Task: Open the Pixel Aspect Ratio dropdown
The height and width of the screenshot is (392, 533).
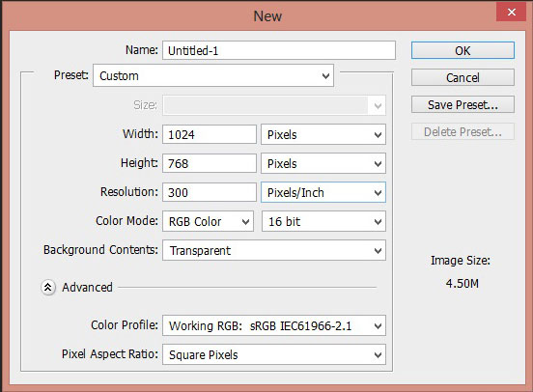Action: 274,354
